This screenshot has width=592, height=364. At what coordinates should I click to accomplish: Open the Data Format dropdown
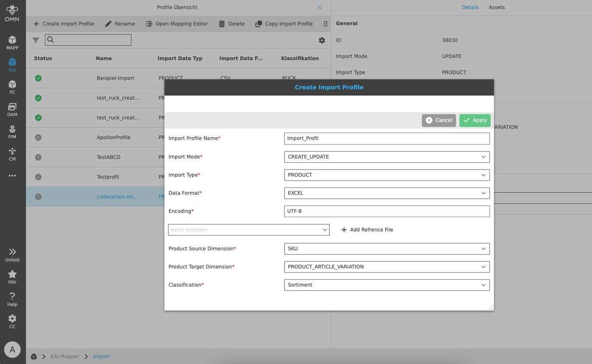(x=387, y=193)
